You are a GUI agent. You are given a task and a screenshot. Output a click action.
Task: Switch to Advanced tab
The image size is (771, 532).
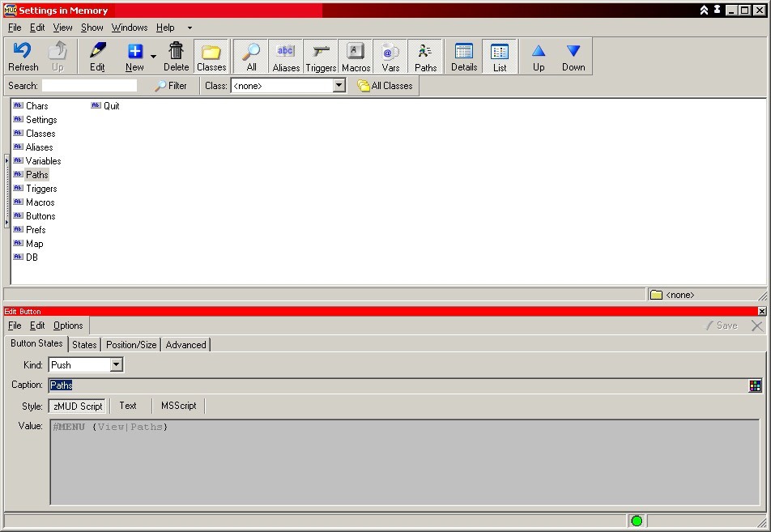coord(186,345)
